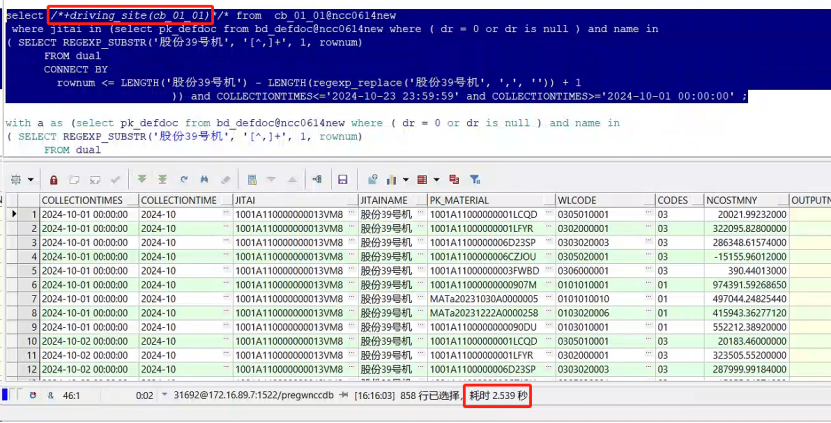
Task: Click the red table report icon
Action: click(x=422, y=180)
